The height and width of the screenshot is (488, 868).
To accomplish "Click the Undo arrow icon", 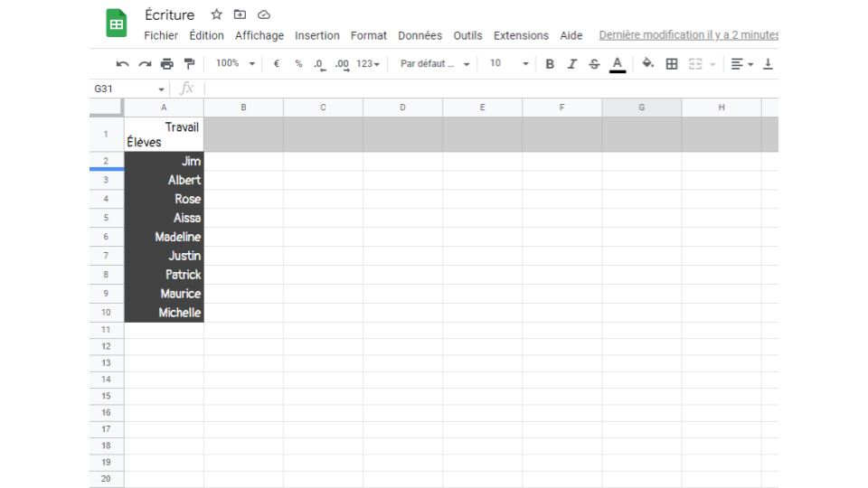I will (x=122, y=64).
